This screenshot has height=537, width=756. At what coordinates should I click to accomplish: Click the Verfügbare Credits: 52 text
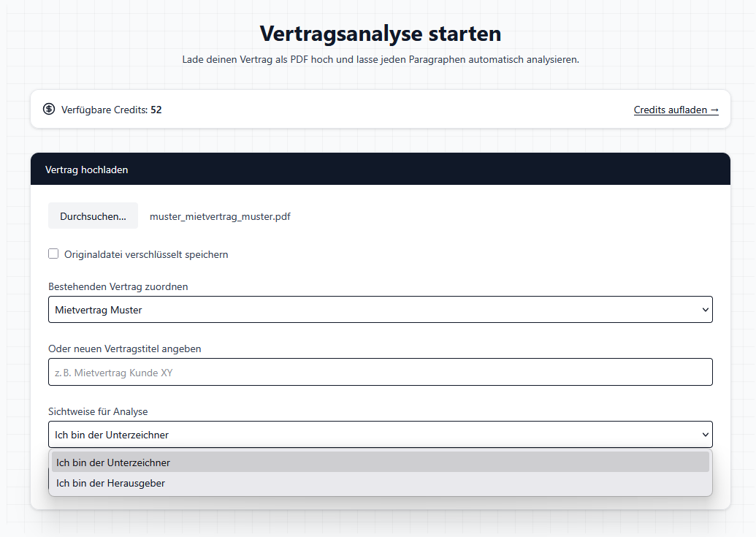111,110
